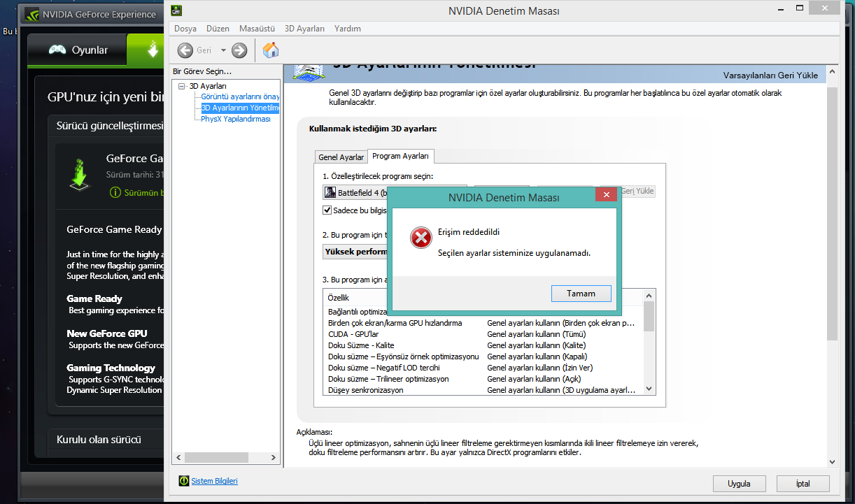Select CUDA - GPU'lar setting row
Screen dimensions: 855x504
(482, 334)
